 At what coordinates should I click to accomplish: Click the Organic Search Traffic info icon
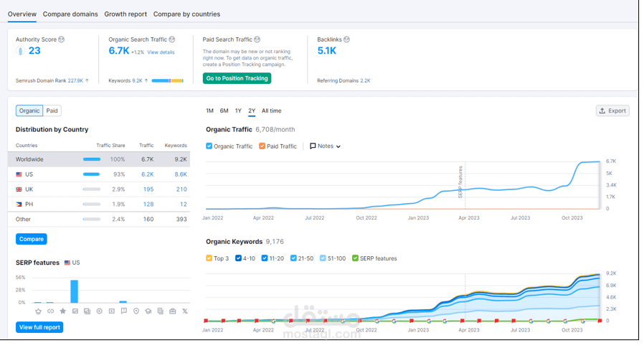tap(172, 39)
